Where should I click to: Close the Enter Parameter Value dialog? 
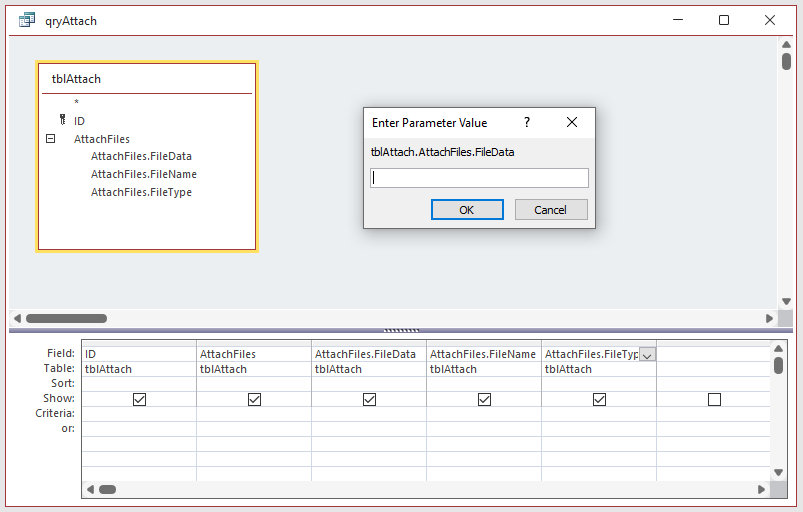point(572,122)
